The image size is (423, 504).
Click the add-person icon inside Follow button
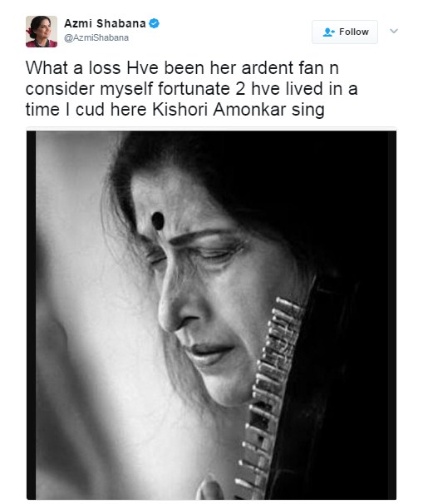click(x=328, y=32)
